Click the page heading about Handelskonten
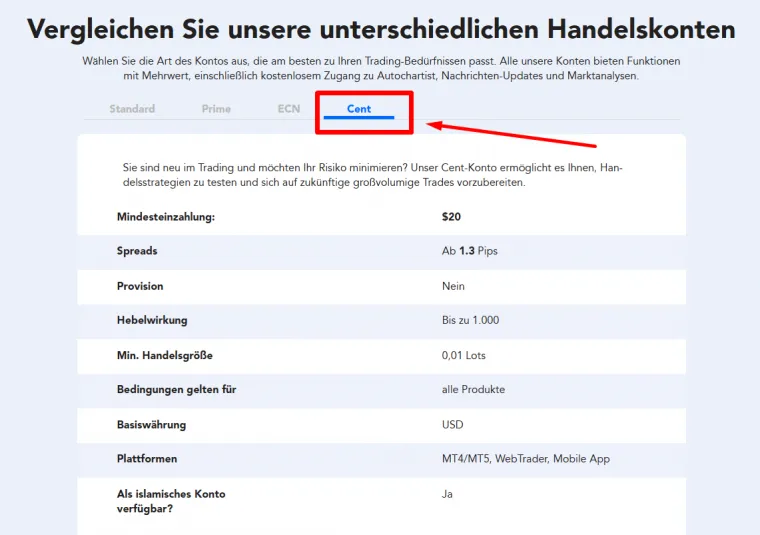 tap(380, 28)
